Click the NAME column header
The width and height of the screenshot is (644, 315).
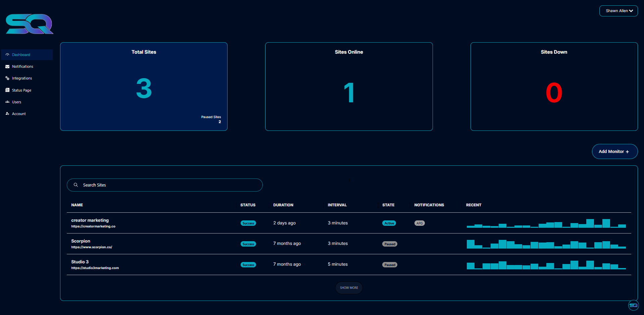[x=77, y=205]
